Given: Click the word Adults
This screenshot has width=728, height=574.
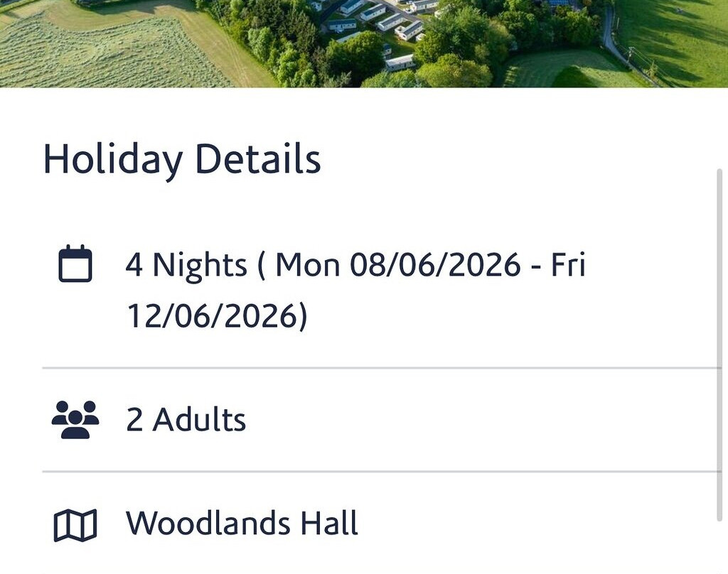Looking at the screenshot, I should pos(199,419).
